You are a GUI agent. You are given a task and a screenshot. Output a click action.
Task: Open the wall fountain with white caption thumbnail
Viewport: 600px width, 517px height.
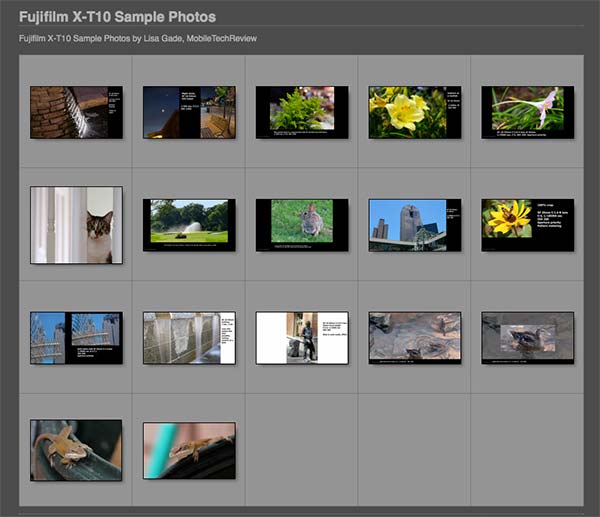pos(189,338)
